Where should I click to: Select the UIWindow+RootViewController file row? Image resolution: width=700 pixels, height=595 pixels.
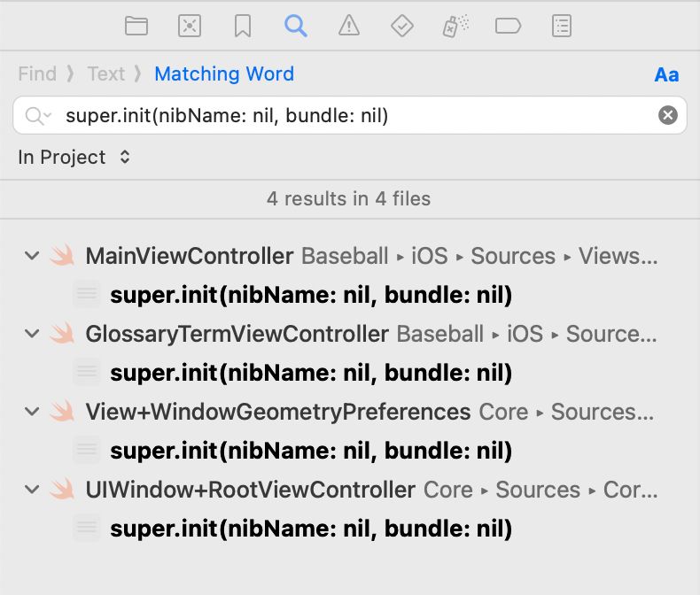coord(350,490)
